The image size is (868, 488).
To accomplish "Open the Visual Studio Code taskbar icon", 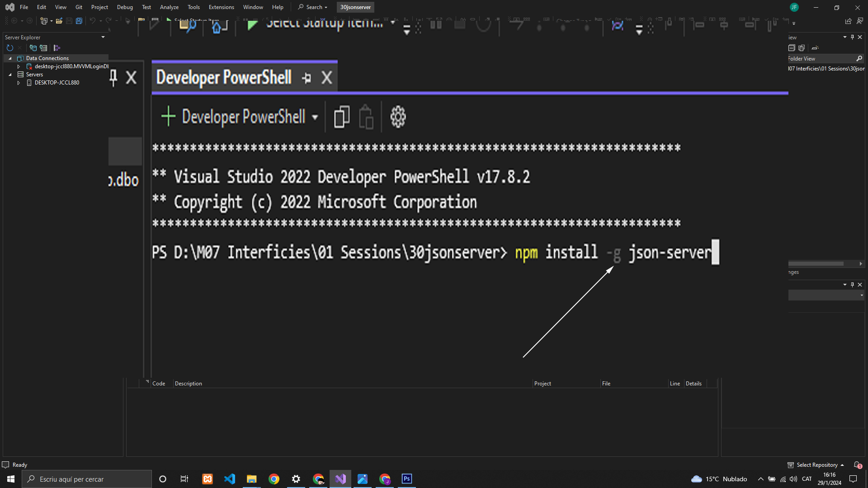I will coord(230,479).
